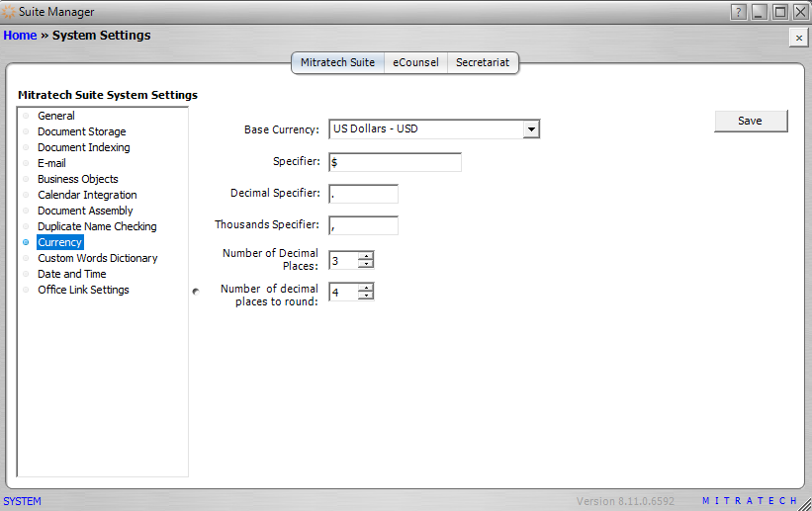Click the Decimal Specifier input field

[363, 194]
